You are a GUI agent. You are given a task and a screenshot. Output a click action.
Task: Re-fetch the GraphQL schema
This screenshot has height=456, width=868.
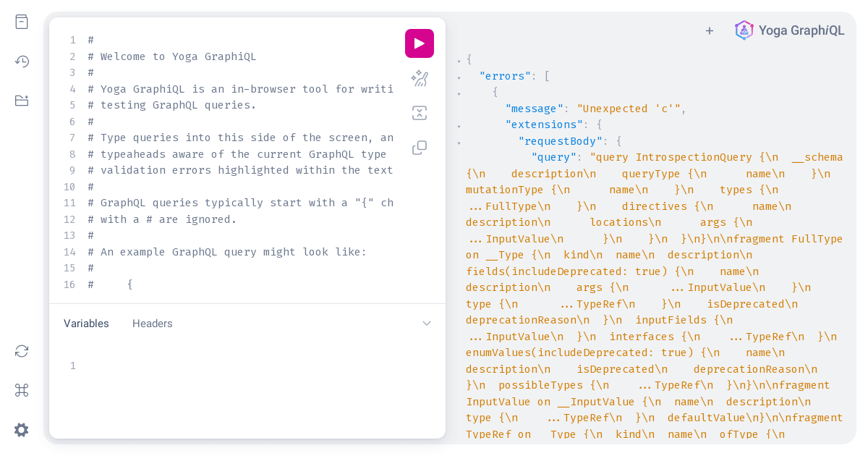coord(21,351)
